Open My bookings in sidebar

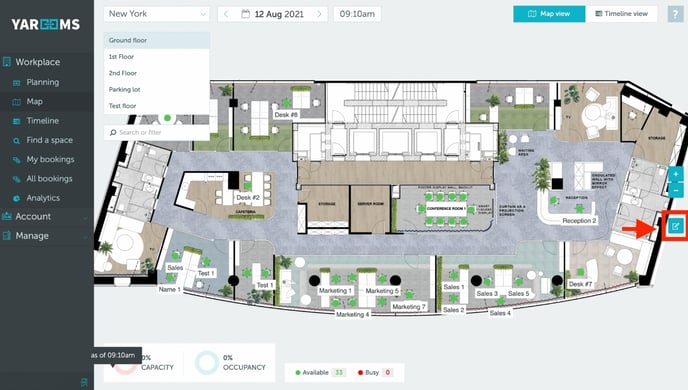pyautogui.click(x=50, y=160)
